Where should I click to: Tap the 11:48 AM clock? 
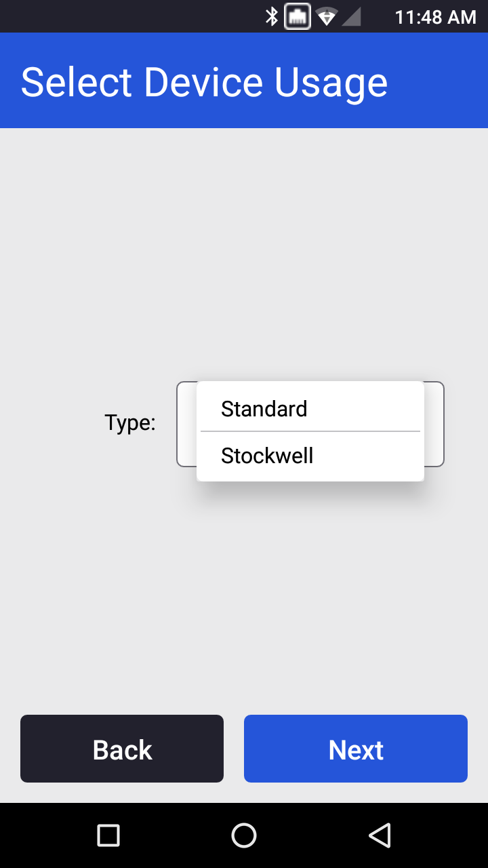(435, 16)
